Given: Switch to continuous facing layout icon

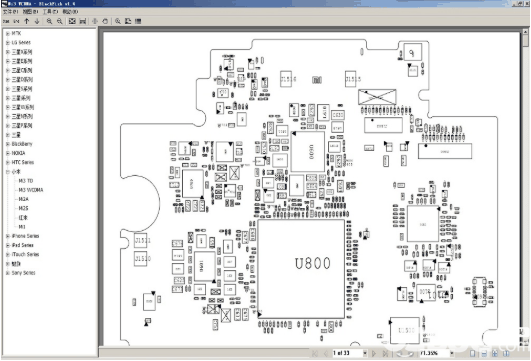Looking at the screenshot, I should click(x=506, y=354).
